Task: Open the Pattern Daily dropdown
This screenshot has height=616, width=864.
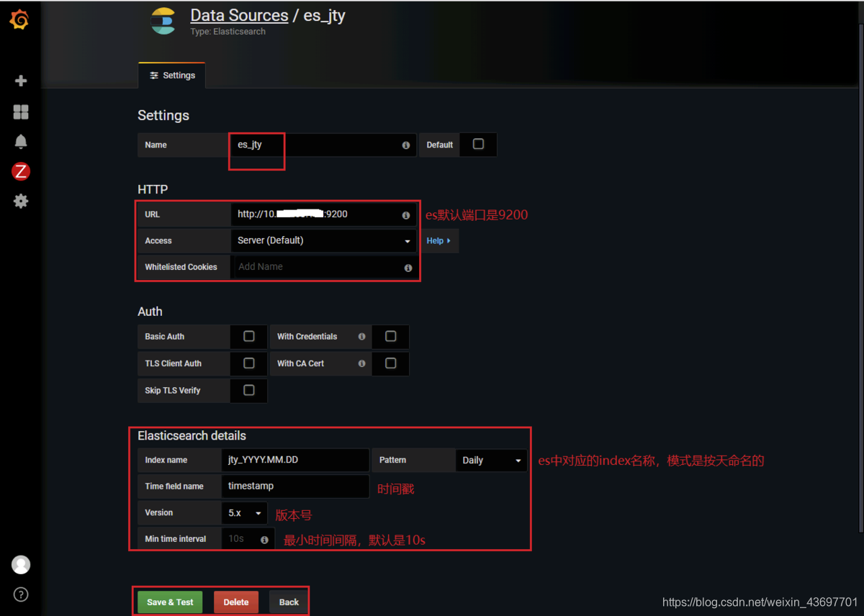Action: coord(491,461)
